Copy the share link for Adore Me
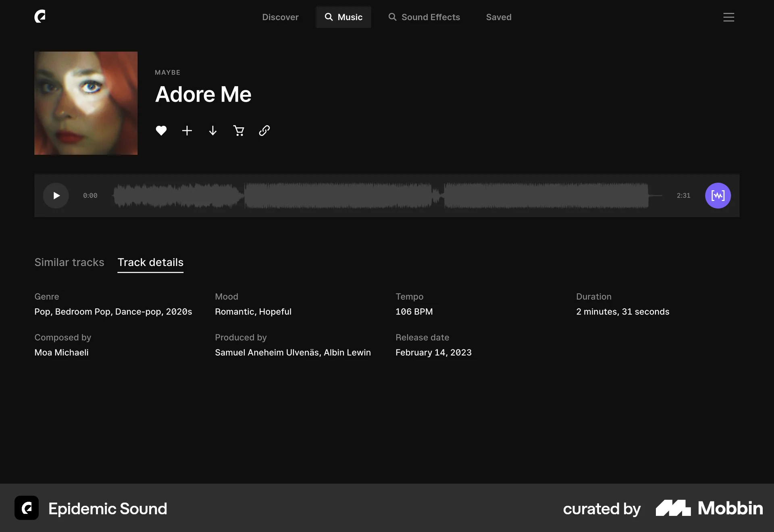Image resolution: width=774 pixels, height=532 pixels. point(264,131)
